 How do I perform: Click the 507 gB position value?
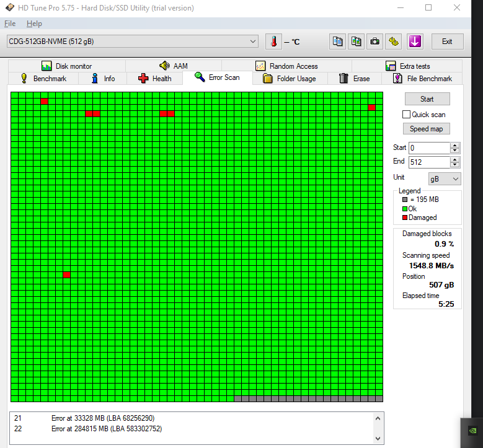441,285
